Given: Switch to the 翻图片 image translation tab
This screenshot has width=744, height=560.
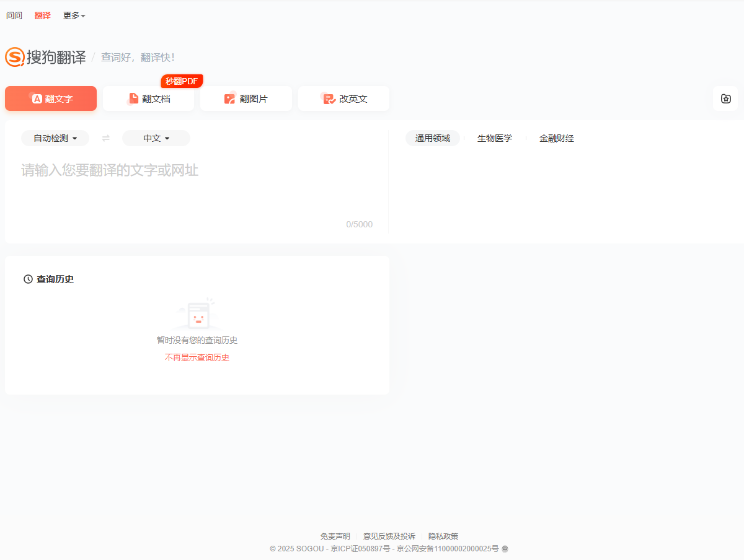Looking at the screenshot, I should coord(246,98).
